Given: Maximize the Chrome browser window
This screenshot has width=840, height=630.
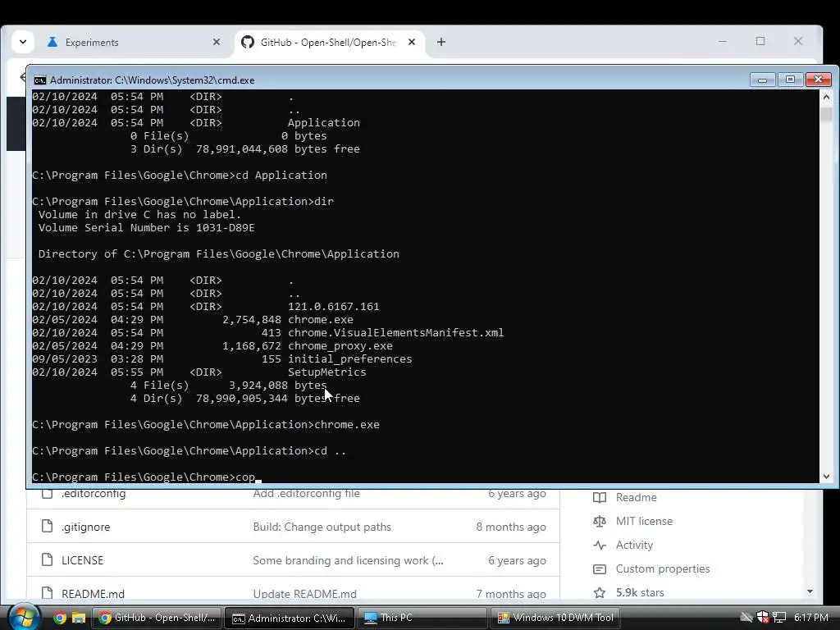Looking at the screenshot, I should coord(760,42).
